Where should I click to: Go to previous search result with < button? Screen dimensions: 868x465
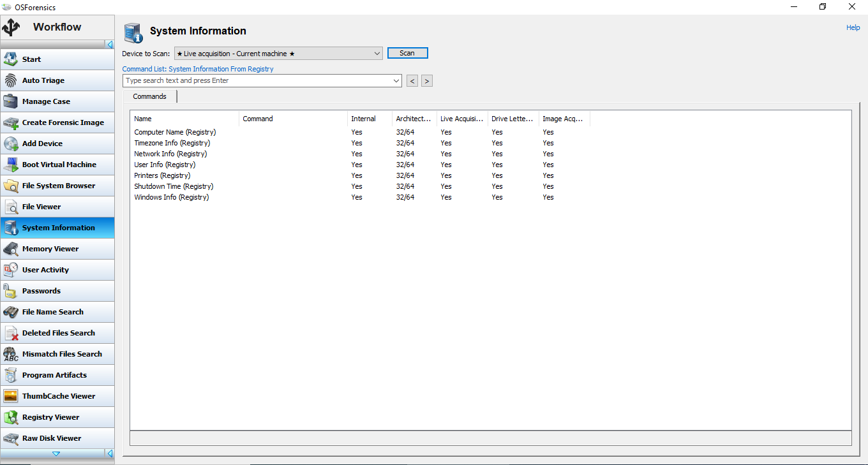point(412,81)
